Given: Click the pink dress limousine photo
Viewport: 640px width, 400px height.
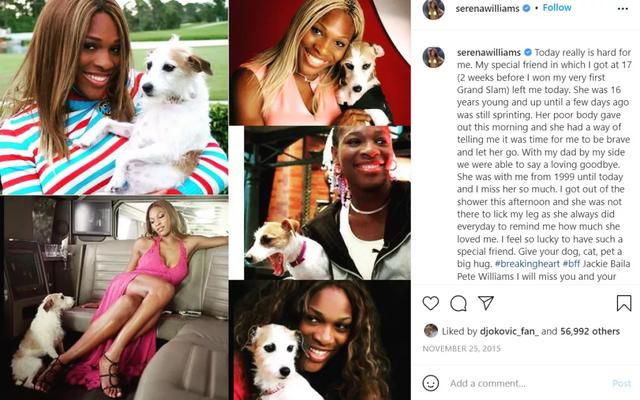Looking at the screenshot, I should pos(114,298).
